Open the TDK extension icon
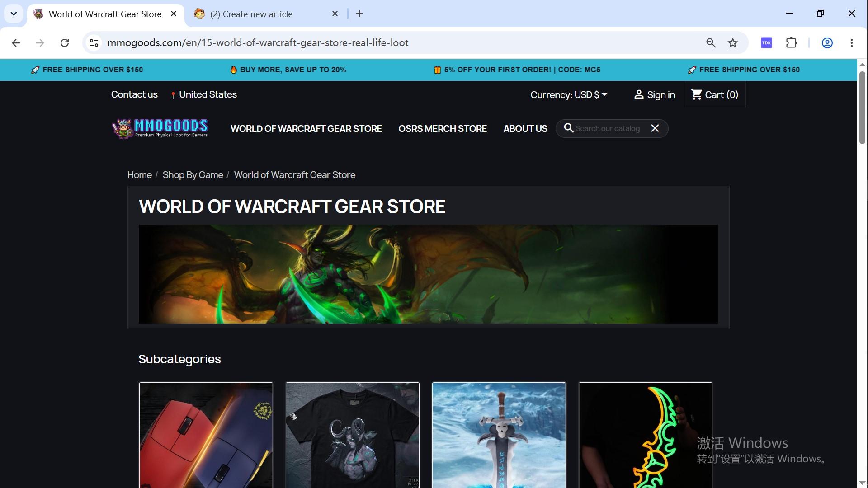The height and width of the screenshot is (488, 868). [766, 43]
